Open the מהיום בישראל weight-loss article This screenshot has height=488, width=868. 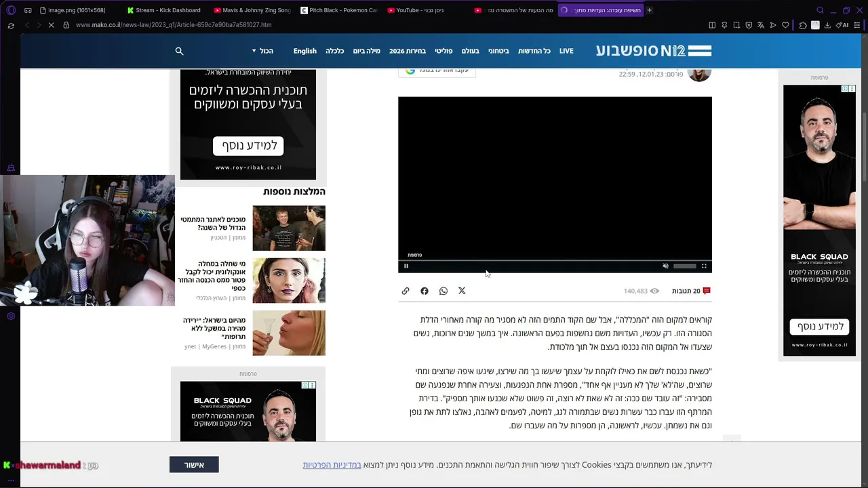point(214,328)
